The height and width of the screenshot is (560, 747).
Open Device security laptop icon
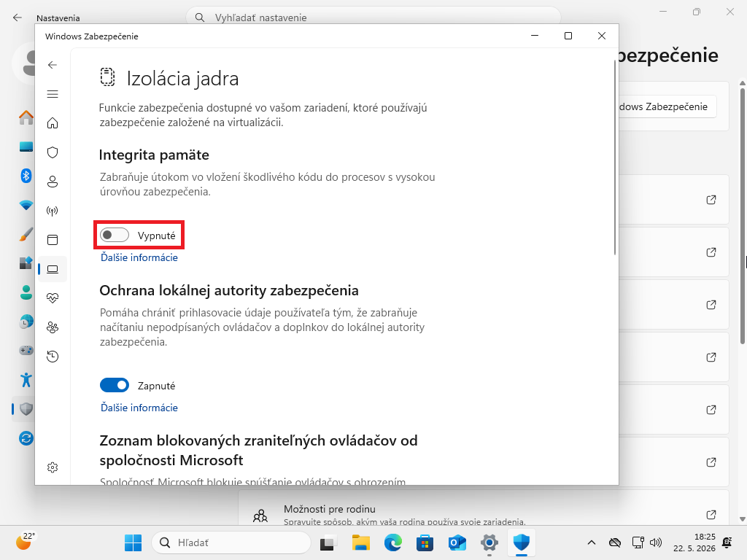(x=53, y=270)
